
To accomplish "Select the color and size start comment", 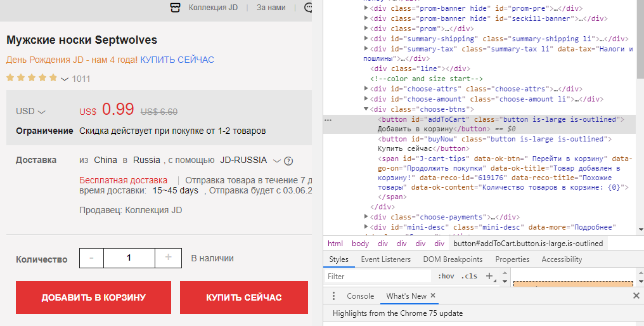I will pos(427,79).
